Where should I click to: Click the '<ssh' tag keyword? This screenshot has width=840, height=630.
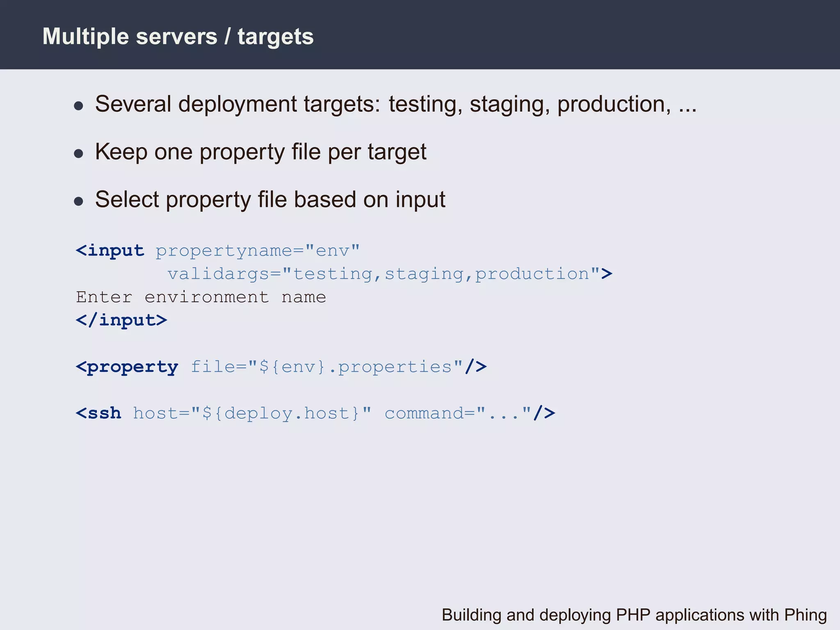click(x=99, y=413)
